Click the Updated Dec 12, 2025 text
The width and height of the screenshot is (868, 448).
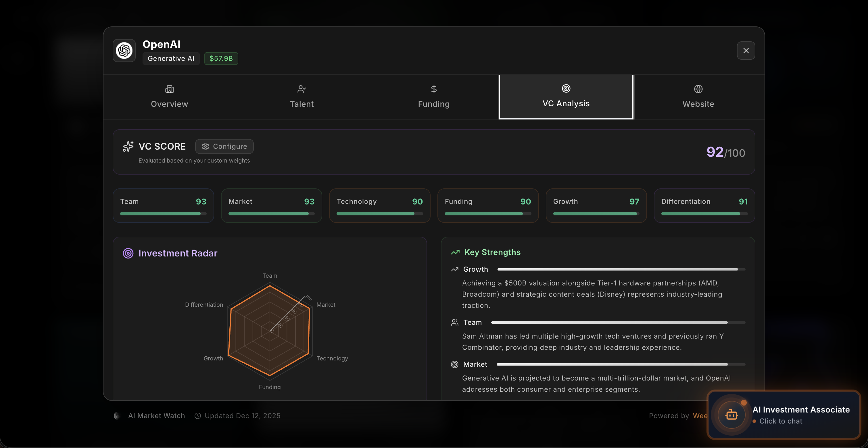pyautogui.click(x=242, y=416)
